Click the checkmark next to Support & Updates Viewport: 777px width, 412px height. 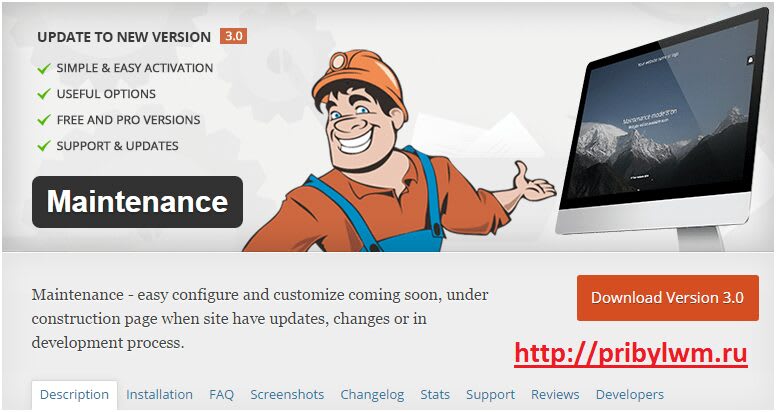pos(44,146)
